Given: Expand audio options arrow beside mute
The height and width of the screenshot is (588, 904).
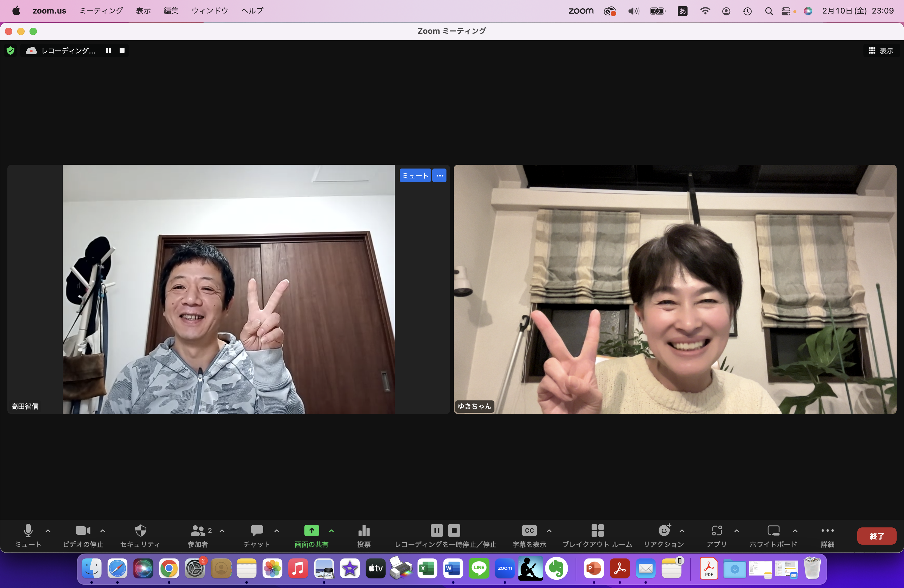Looking at the screenshot, I should tap(48, 530).
